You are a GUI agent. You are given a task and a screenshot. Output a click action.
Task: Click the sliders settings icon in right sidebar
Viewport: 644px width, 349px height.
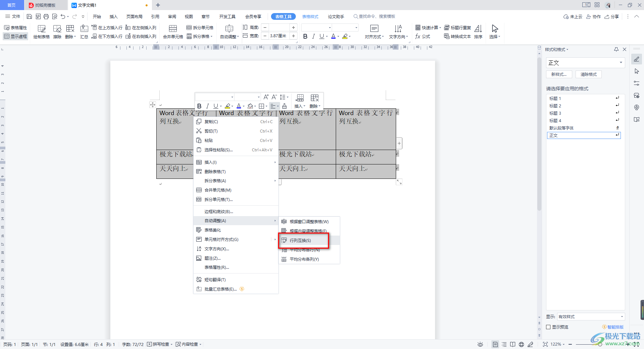point(637,83)
